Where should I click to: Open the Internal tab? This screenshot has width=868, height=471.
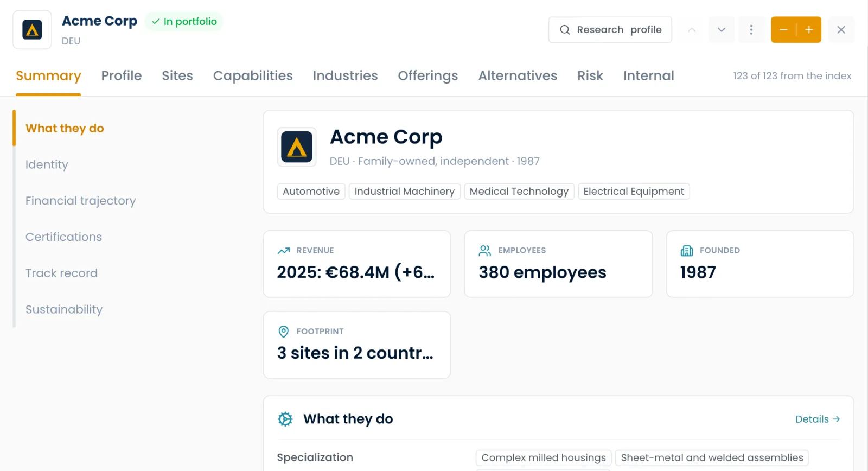click(x=649, y=76)
